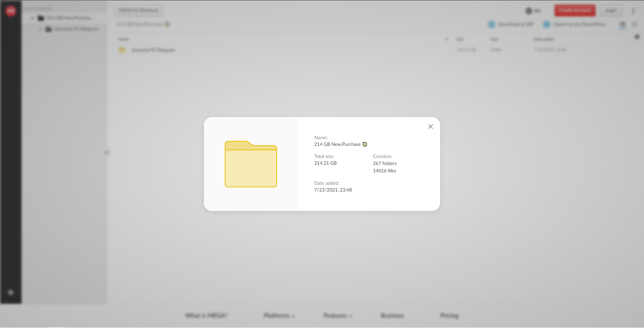
Task: Click the red MEGA logo in the sidebar
Action: click(x=11, y=11)
